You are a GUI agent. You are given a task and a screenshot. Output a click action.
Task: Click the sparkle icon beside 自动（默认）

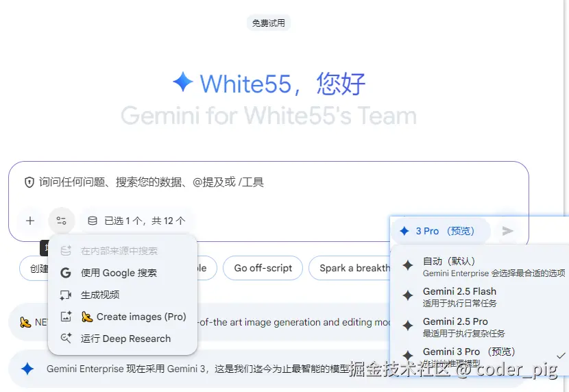(407, 265)
